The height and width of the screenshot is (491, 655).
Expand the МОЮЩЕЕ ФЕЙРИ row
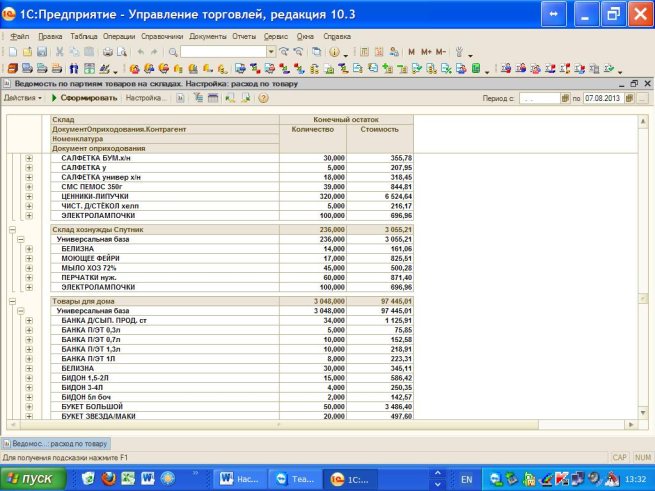[x=29, y=258]
